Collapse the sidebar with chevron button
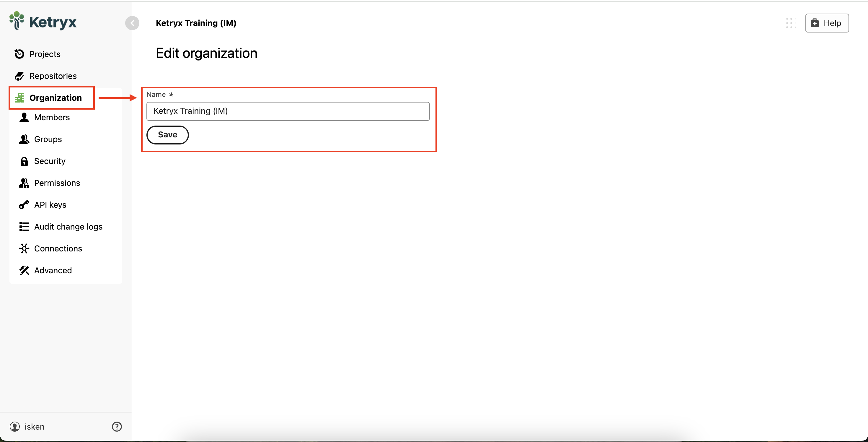The height and width of the screenshot is (442, 868). [132, 23]
